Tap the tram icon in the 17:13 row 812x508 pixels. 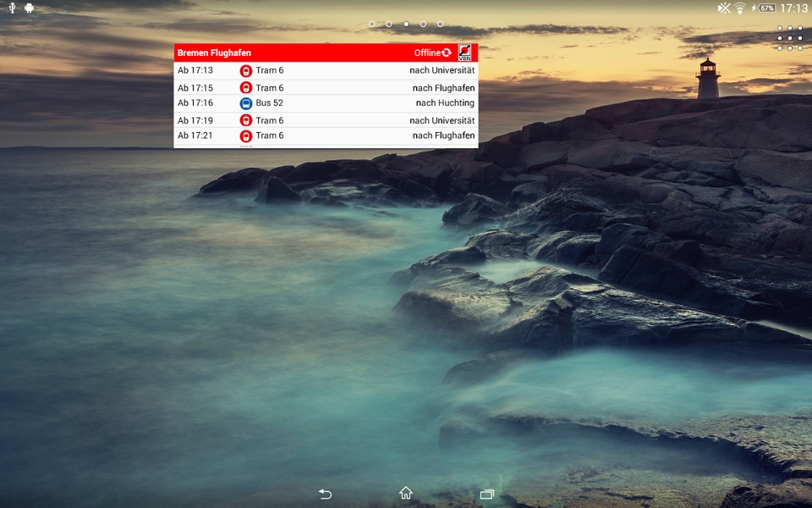click(246, 70)
